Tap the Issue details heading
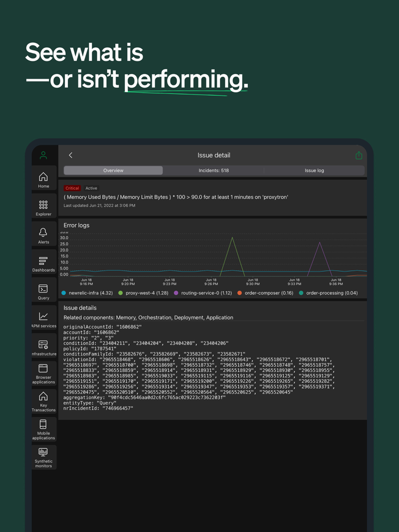The width and height of the screenshot is (399, 532). [x=80, y=308]
